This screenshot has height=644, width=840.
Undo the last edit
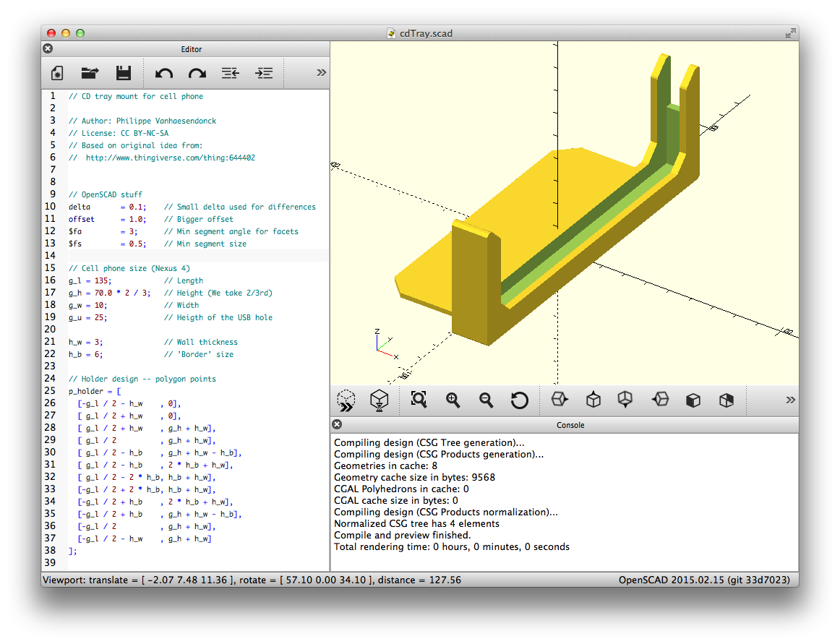pos(164,73)
